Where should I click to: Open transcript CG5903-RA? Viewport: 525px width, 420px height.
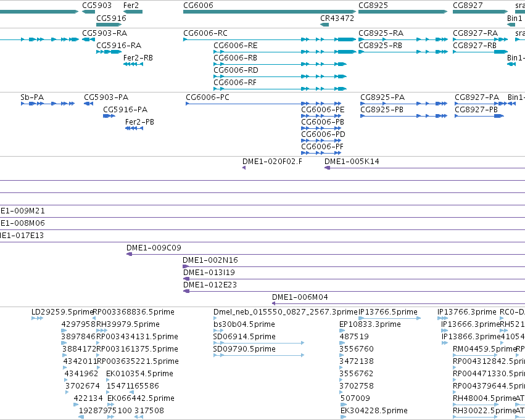click(105, 33)
